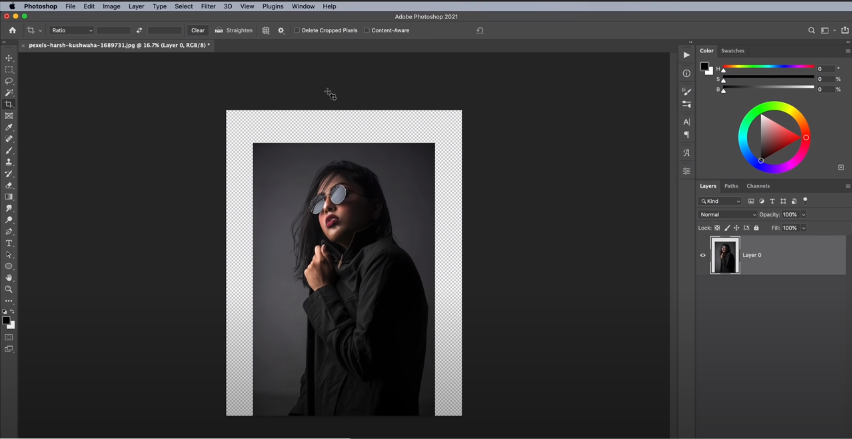Select the Zoom tool
Image resolution: width=852 pixels, height=439 pixels.
click(x=9, y=289)
